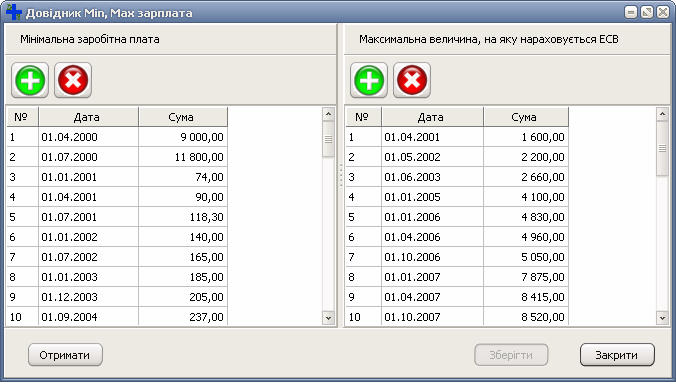Viewport: 676px width, 384px height.
Task: Click the Отримати button
Action: pos(65,355)
